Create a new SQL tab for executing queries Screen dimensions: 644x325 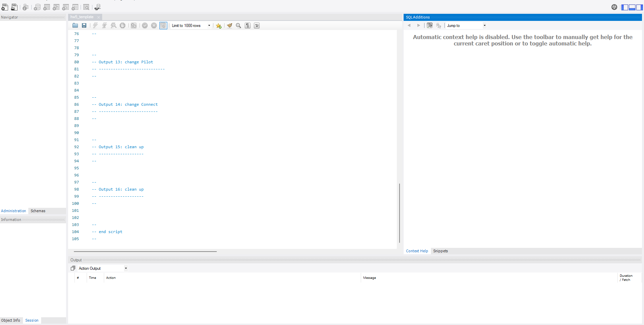click(5, 7)
